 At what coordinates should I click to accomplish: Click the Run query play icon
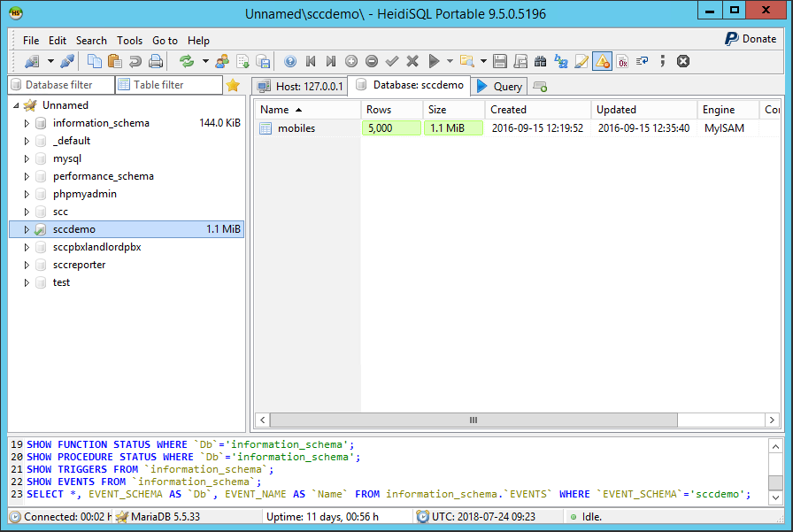[434, 62]
